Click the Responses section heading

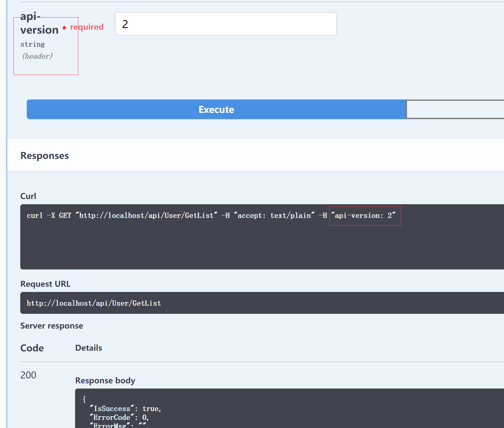point(45,156)
